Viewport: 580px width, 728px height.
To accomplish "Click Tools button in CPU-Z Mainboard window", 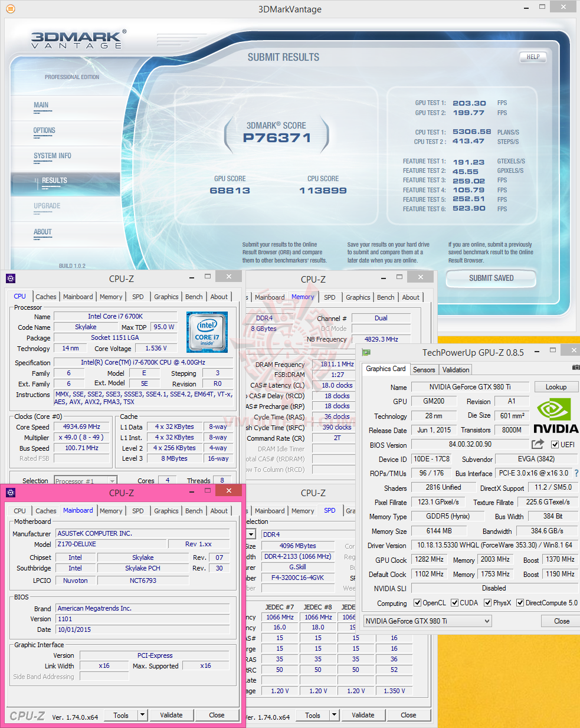I will (x=121, y=715).
